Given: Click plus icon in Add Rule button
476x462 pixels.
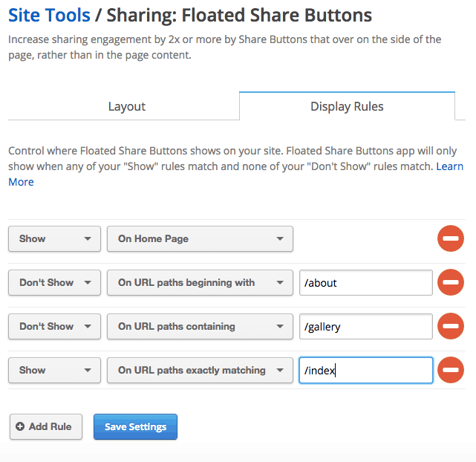Looking at the screenshot, I should pyautogui.click(x=20, y=426).
